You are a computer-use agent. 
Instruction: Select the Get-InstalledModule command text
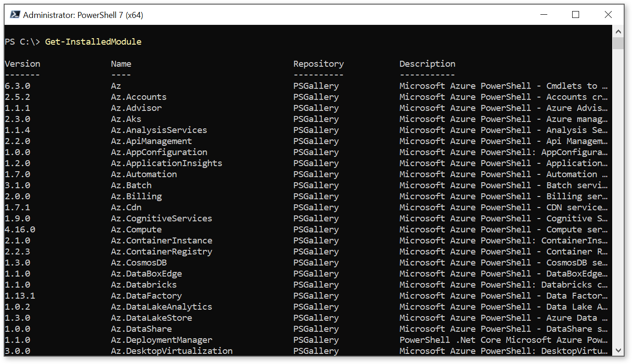click(x=93, y=41)
